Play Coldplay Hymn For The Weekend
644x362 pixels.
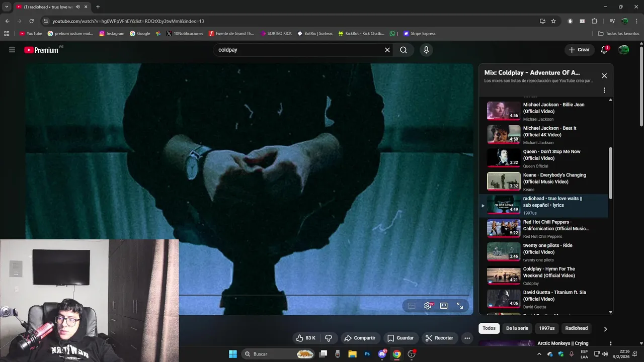pyautogui.click(x=543, y=276)
